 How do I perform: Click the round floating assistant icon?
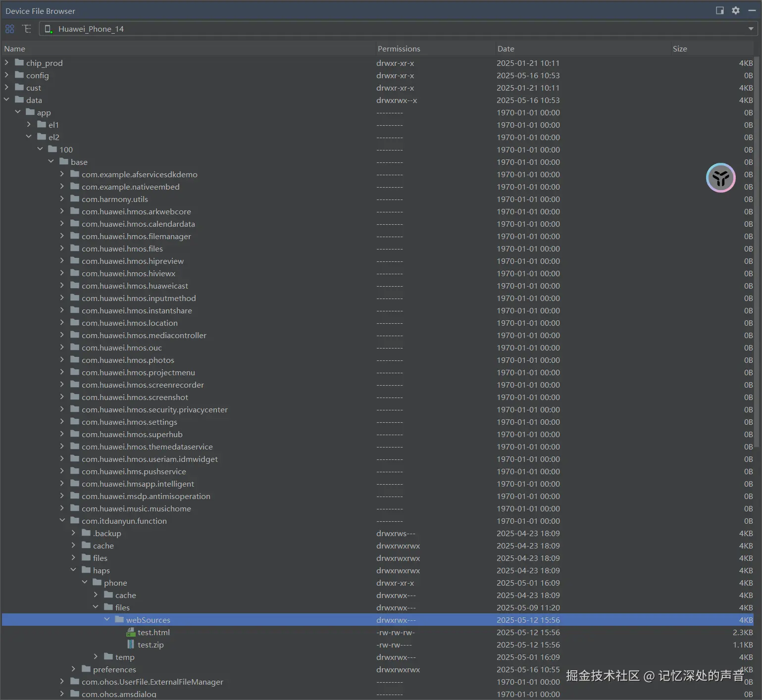point(720,178)
